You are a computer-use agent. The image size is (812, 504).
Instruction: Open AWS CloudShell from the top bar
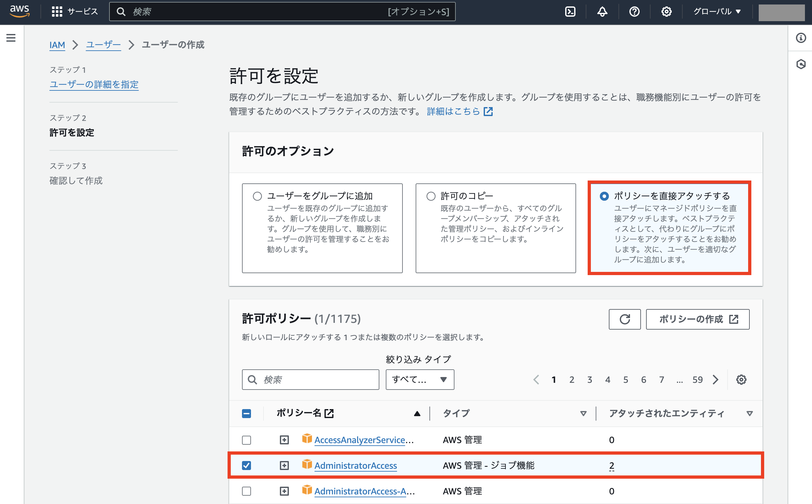pyautogui.click(x=570, y=11)
